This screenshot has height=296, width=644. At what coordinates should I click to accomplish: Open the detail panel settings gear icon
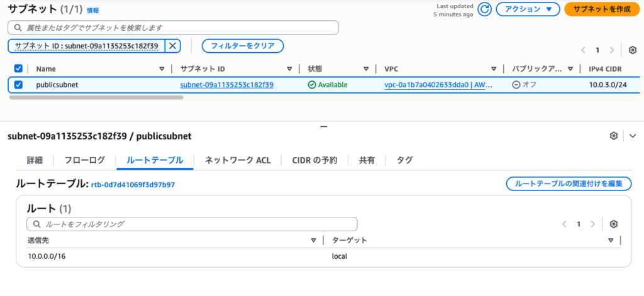click(x=614, y=136)
